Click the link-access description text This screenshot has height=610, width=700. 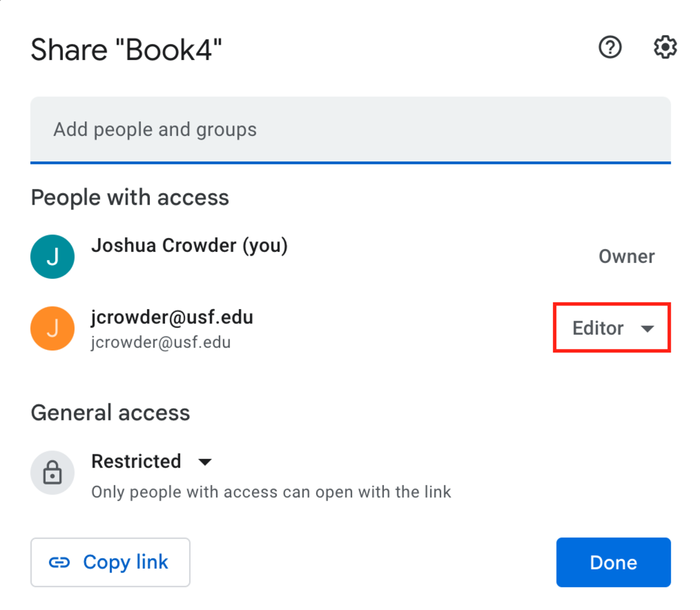coord(270,492)
